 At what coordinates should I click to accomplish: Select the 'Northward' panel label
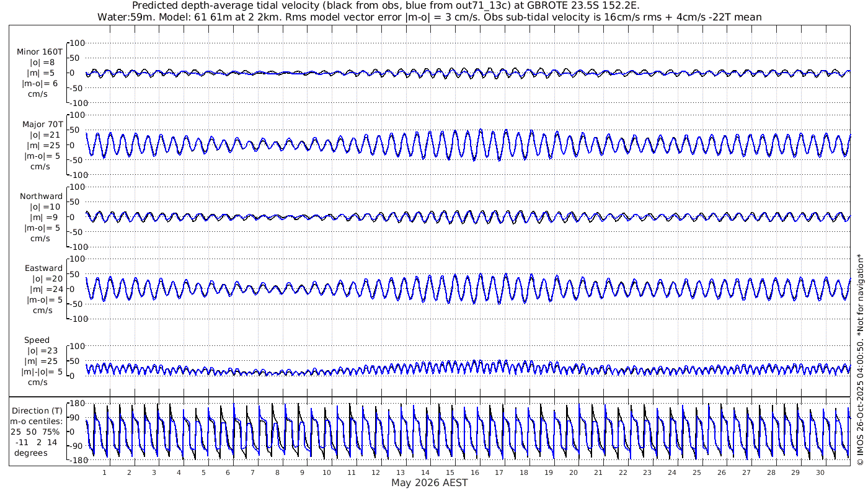tap(42, 197)
